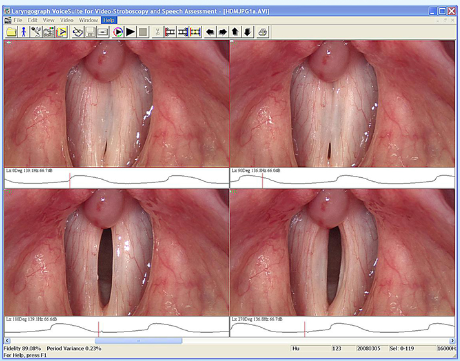Screen dimensions: 460x361
Task: Open file using the yellow folder icon
Action: coord(11,32)
